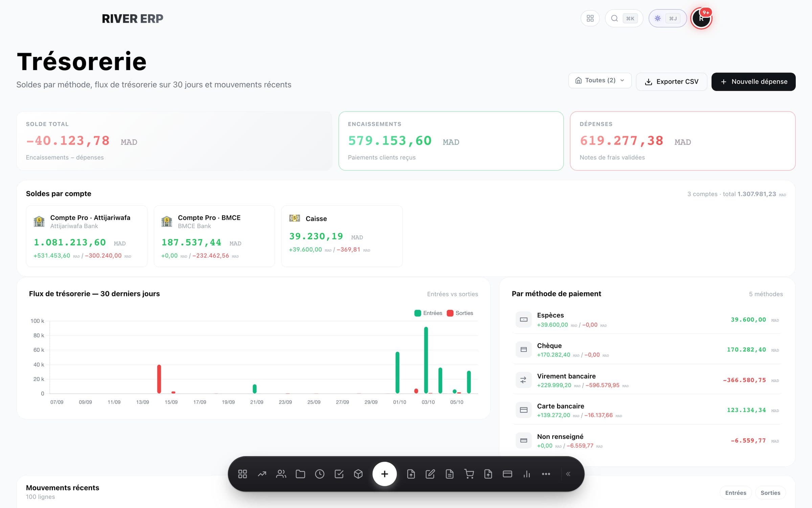Open the credit card icon in the dock
This screenshot has height=508, width=812.
(507, 474)
